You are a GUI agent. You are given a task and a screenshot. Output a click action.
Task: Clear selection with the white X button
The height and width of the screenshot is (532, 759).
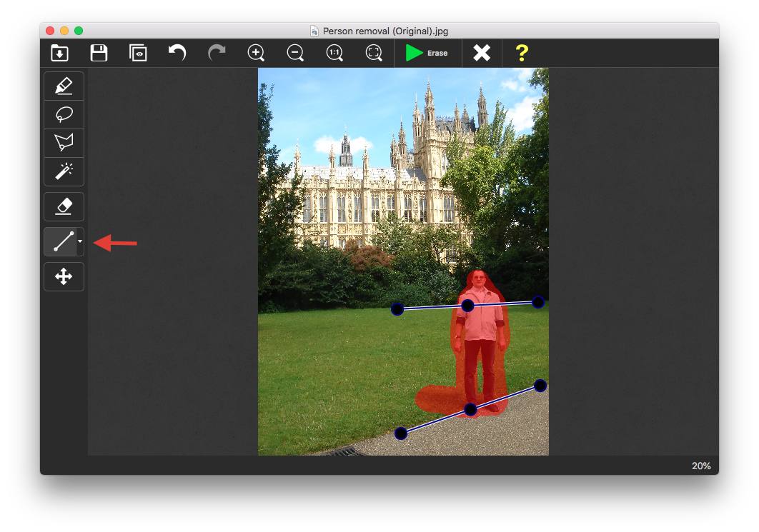482,53
